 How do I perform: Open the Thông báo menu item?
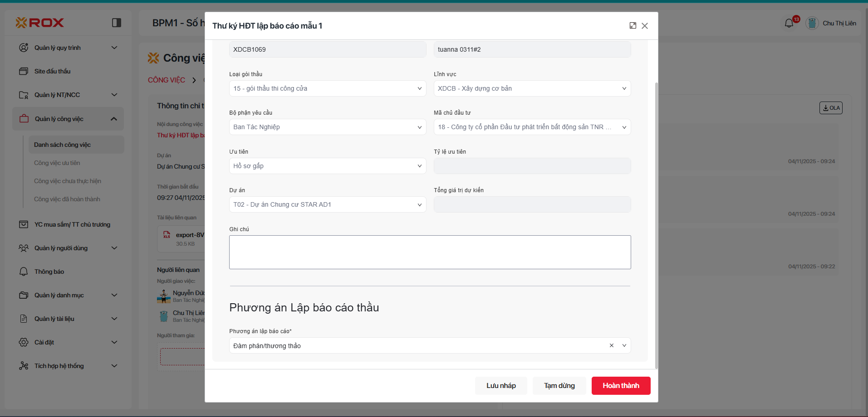[49, 272]
